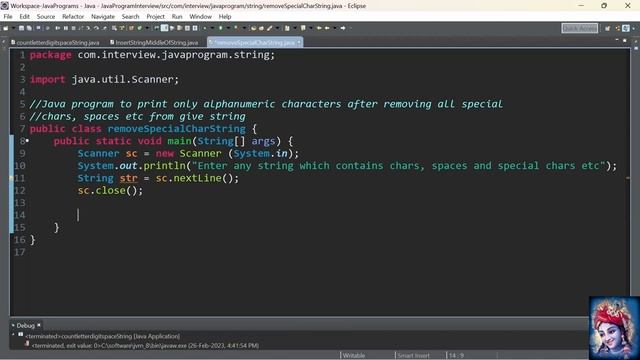Click the 'str' variable on line 11
Screen dimensions: 640x360
pos(129,178)
